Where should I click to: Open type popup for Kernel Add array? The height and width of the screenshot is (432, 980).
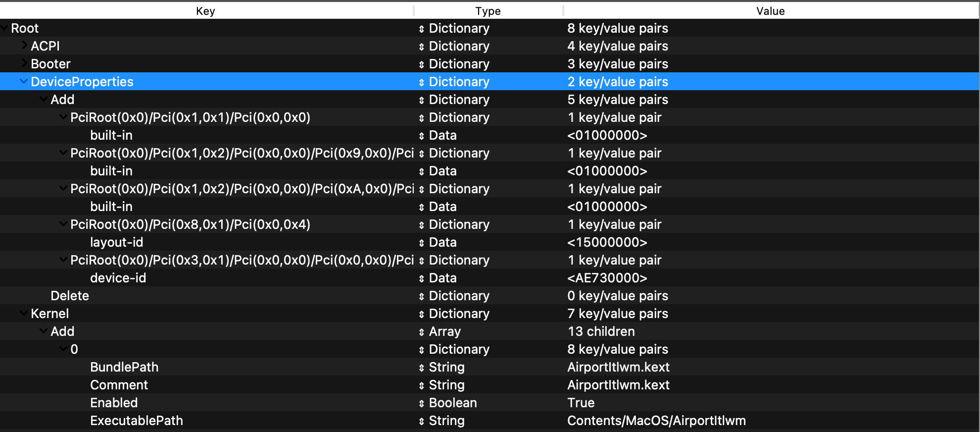pyautogui.click(x=421, y=332)
